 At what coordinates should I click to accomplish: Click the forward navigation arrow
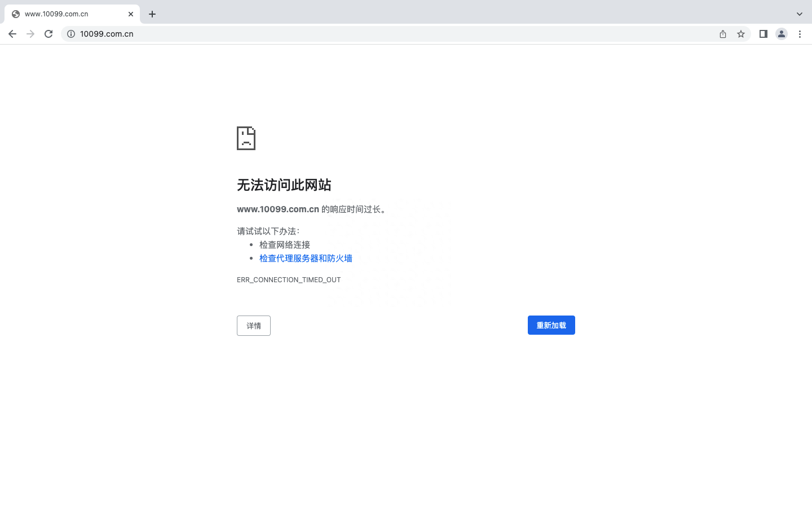pyautogui.click(x=30, y=34)
